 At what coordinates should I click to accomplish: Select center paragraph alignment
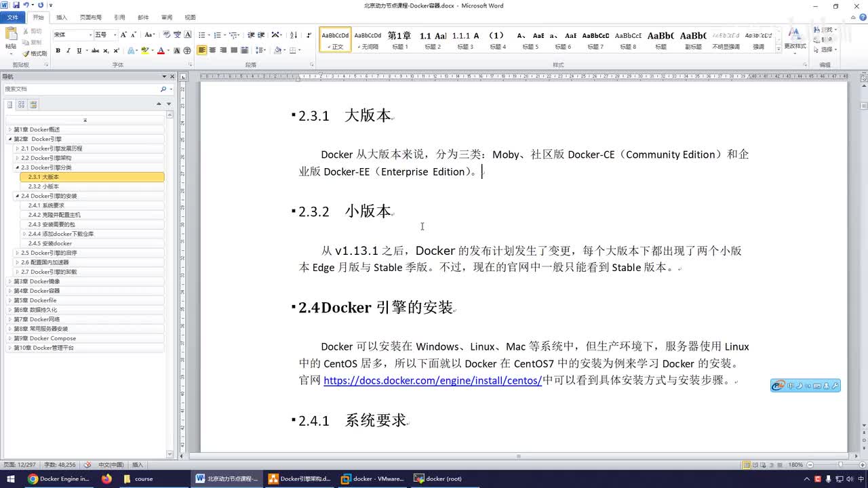[212, 50]
